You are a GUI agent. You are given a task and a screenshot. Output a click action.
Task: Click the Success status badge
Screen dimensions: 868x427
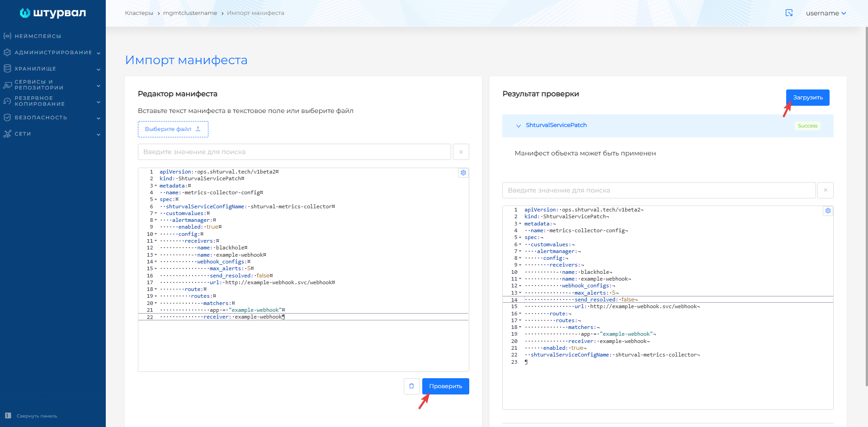point(808,126)
